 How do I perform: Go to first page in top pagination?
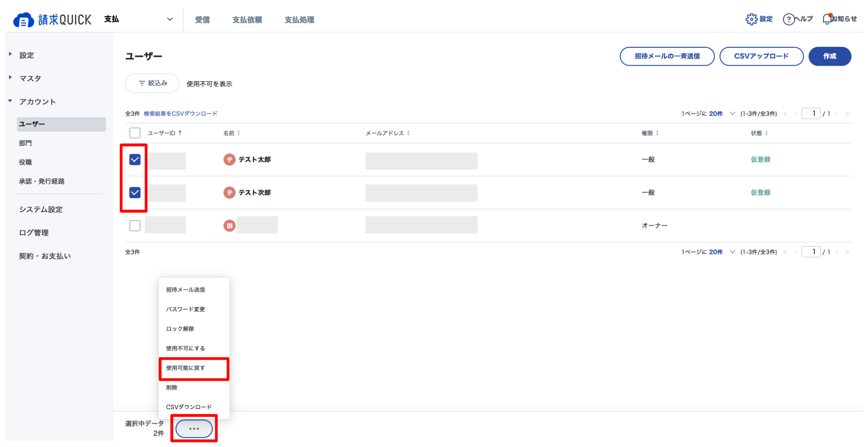point(786,114)
